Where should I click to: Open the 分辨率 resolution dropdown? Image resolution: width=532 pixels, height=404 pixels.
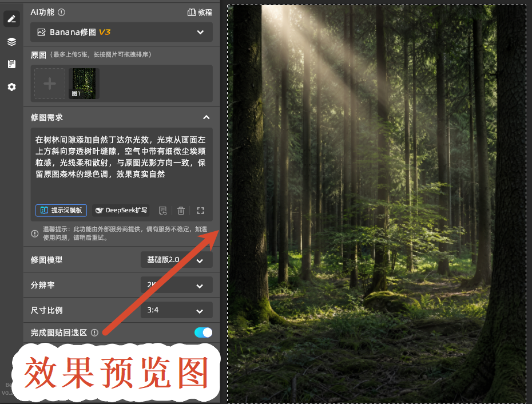point(176,285)
